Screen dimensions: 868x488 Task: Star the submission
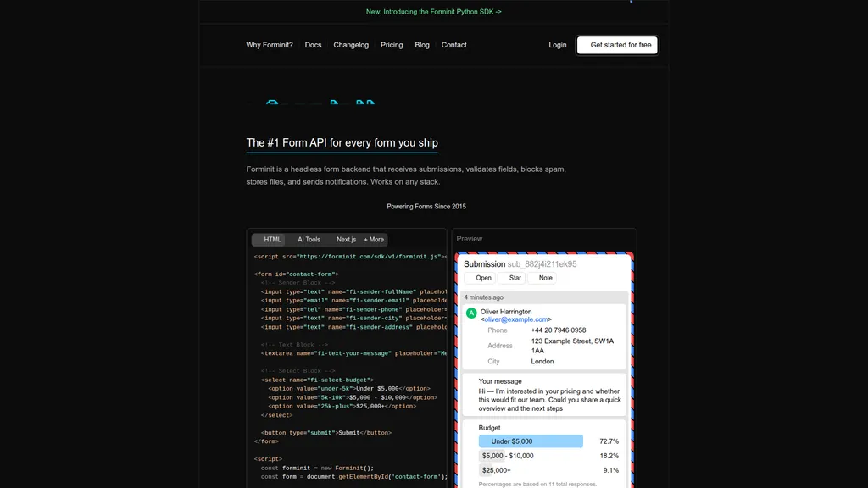coord(511,278)
